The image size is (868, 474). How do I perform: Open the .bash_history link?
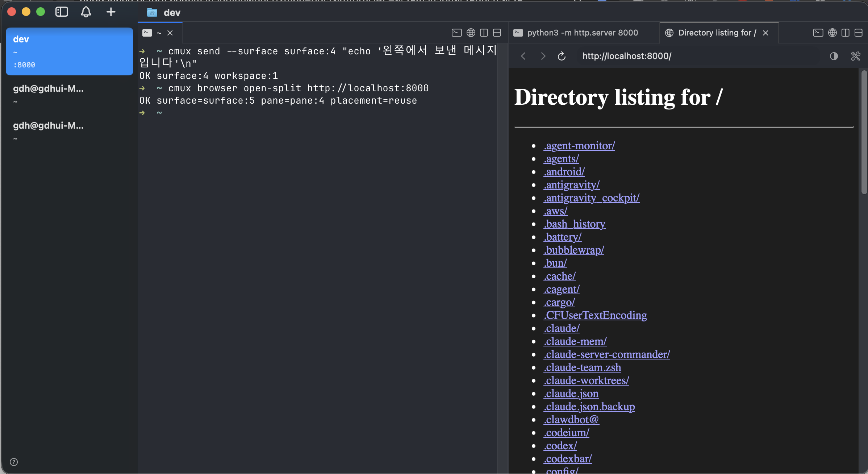(x=574, y=224)
